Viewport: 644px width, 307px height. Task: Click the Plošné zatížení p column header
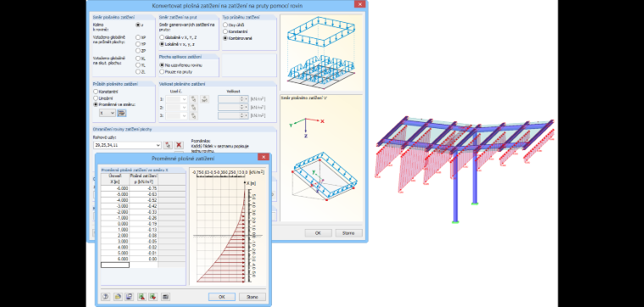click(x=143, y=179)
